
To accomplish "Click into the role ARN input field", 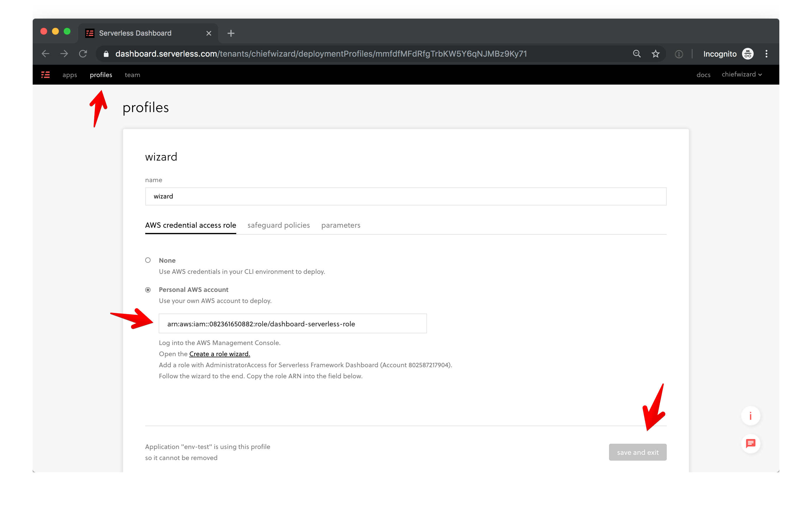I will tap(292, 324).
